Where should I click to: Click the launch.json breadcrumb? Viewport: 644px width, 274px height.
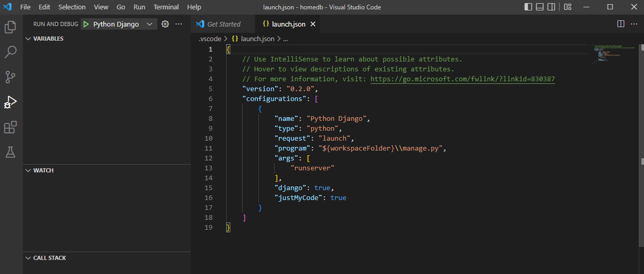pyautogui.click(x=257, y=39)
